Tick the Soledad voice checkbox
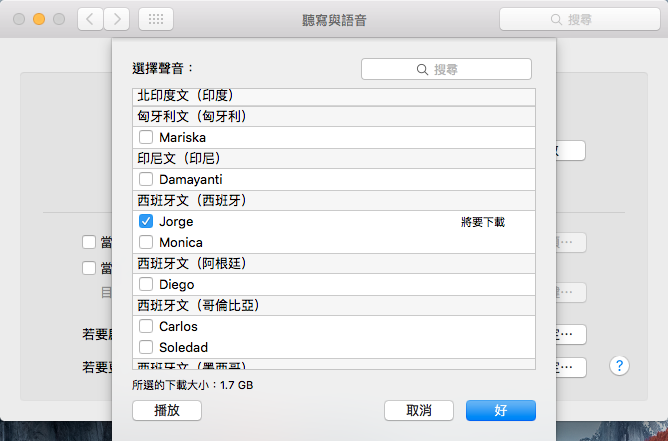Viewport: 668px width, 441px height. click(146, 347)
